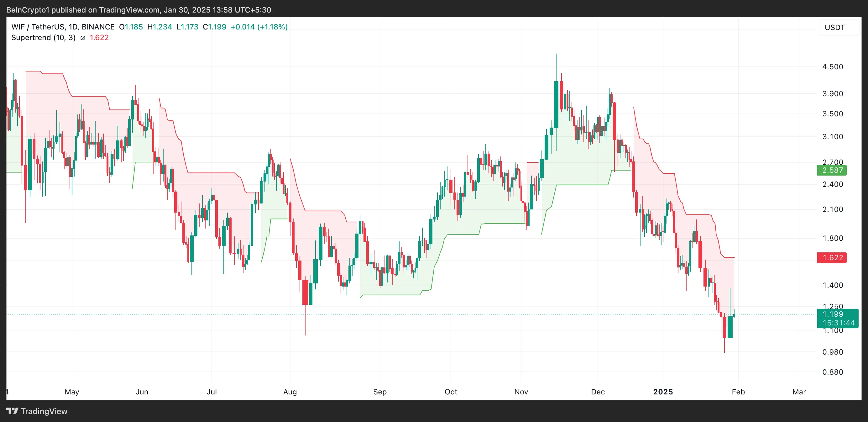Click the green 2.587 price tag
The height and width of the screenshot is (422, 868).
832,170
